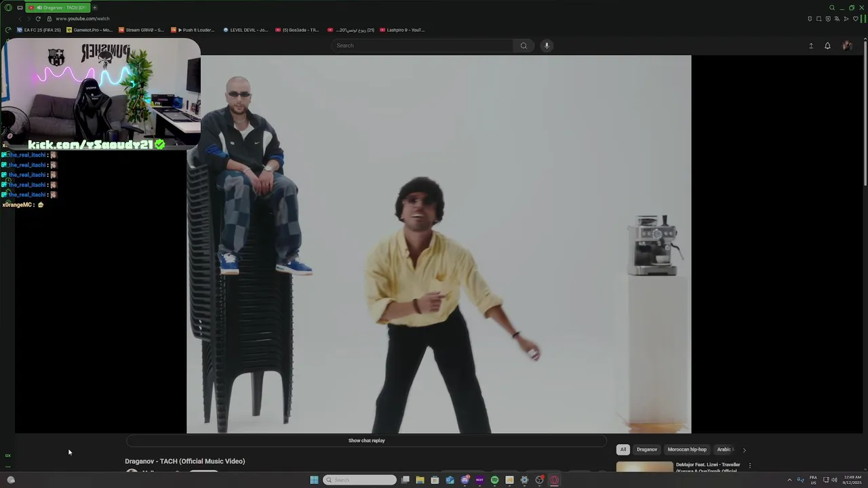Click Show chat replay button
This screenshot has height=488, width=868.
pos(366,441)
